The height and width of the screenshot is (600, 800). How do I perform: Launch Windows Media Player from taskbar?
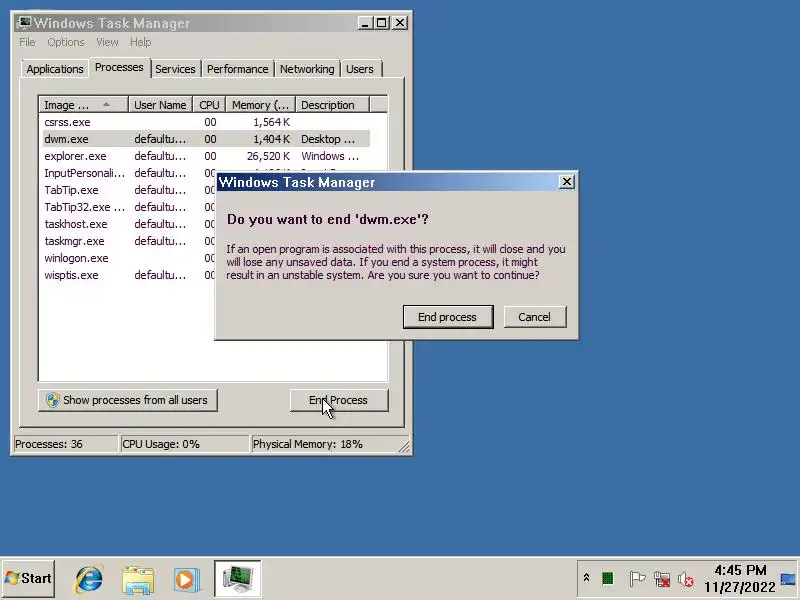(186, 579)
